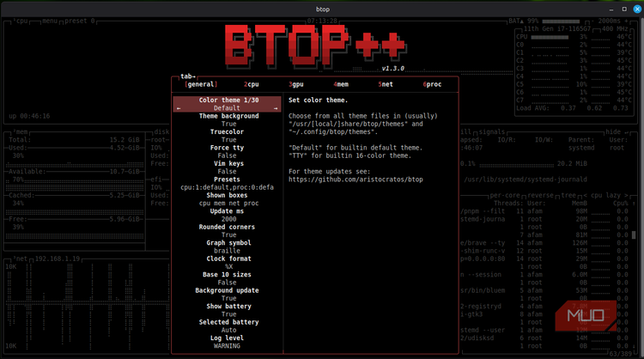Toggle the tree view in proc box
The width and height of the screenshot is (644, 359).
568,195
